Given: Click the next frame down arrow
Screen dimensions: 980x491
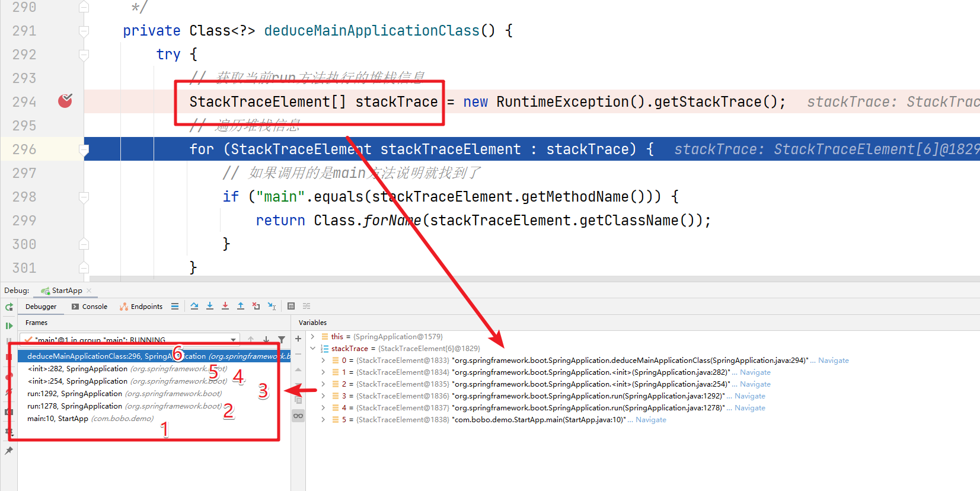Looking at the screenshot, I should point(266,340).
